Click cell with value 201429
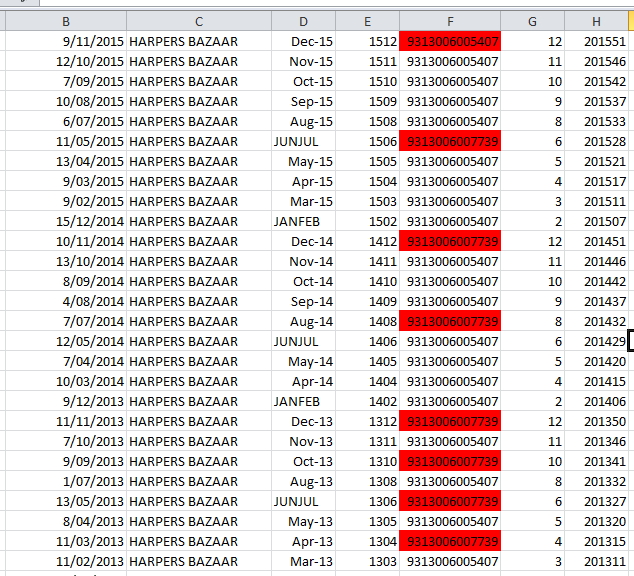 pyautogui.click(x=596, y=342)
